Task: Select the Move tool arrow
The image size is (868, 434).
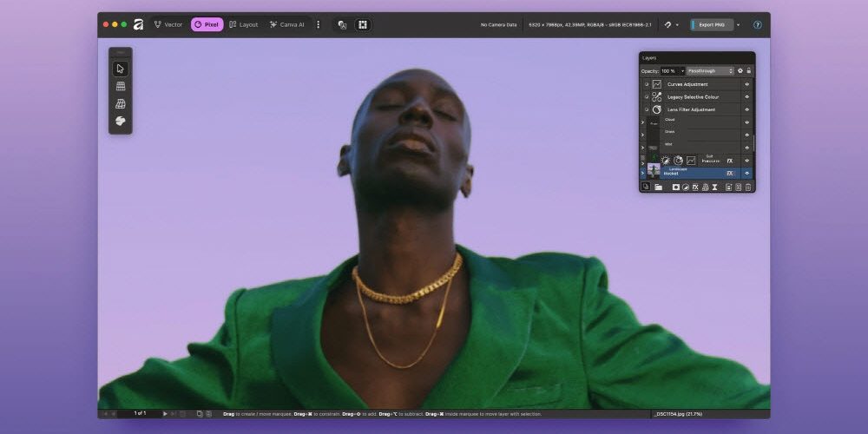Action: point(121,69)
